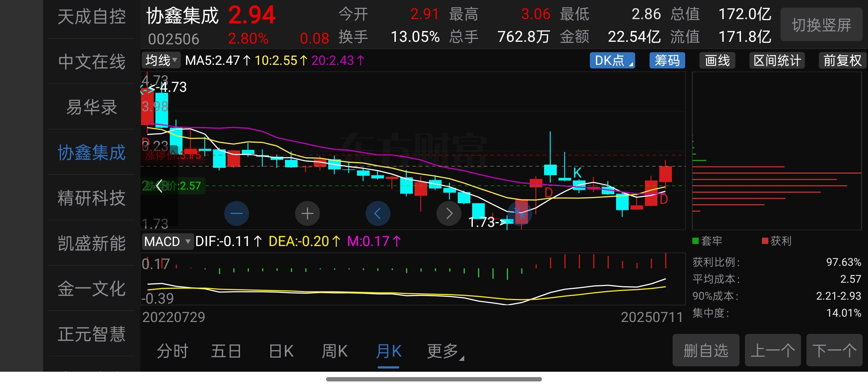
Task: Shift chart left with blue arrow button
Action: click(378, 214)
